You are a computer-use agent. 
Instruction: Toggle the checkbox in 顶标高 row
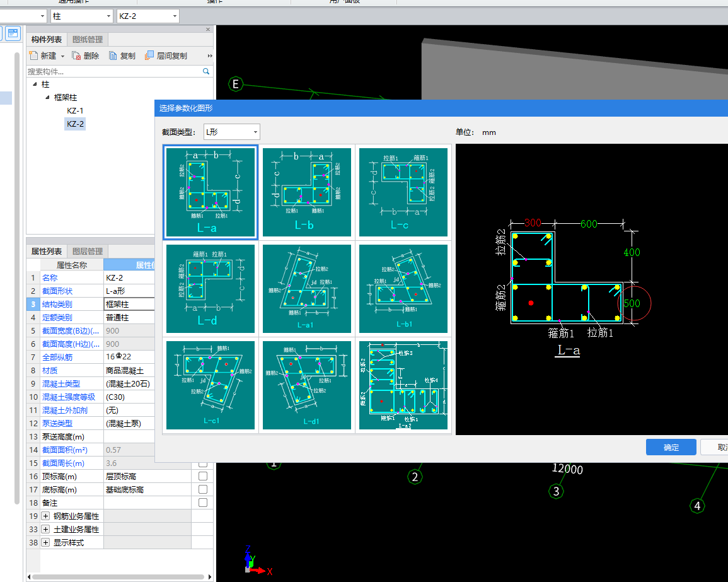click(x=203, y=476)
